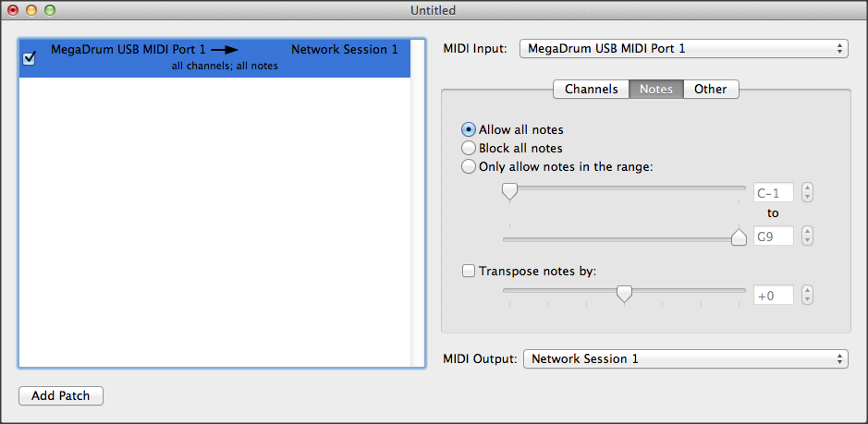Click the G9 highest note field
The height and width of the screenshot is (424, 868).
coord(775,236)
